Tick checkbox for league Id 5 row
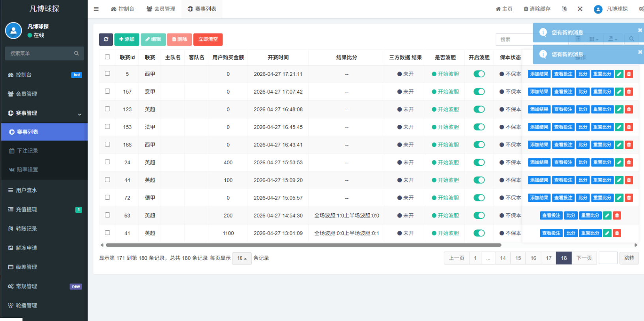The height and width of the screenshot is (321, 644). click(x=107, y=73)
